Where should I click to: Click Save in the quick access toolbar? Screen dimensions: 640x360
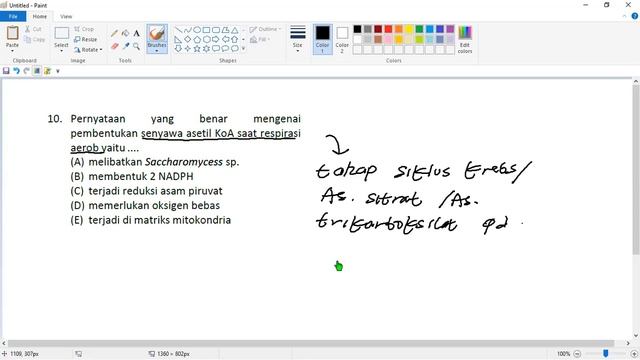click(x=6, y=71)
